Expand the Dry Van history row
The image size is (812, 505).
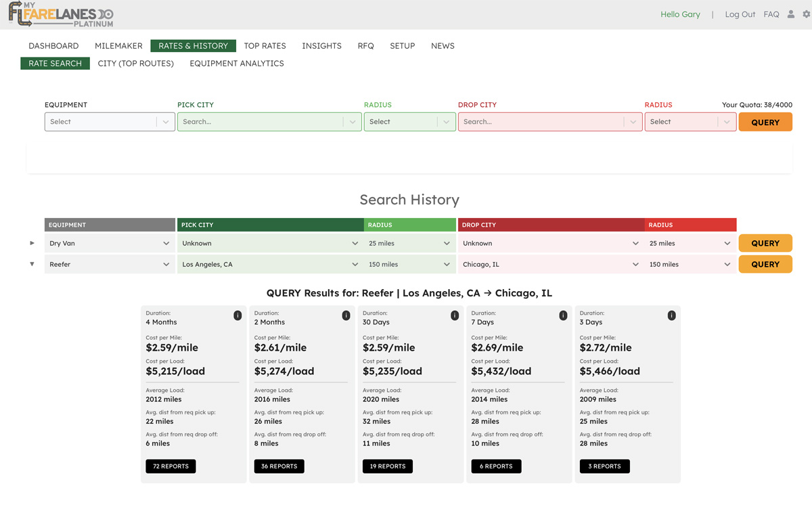click(x=32, y=243)
